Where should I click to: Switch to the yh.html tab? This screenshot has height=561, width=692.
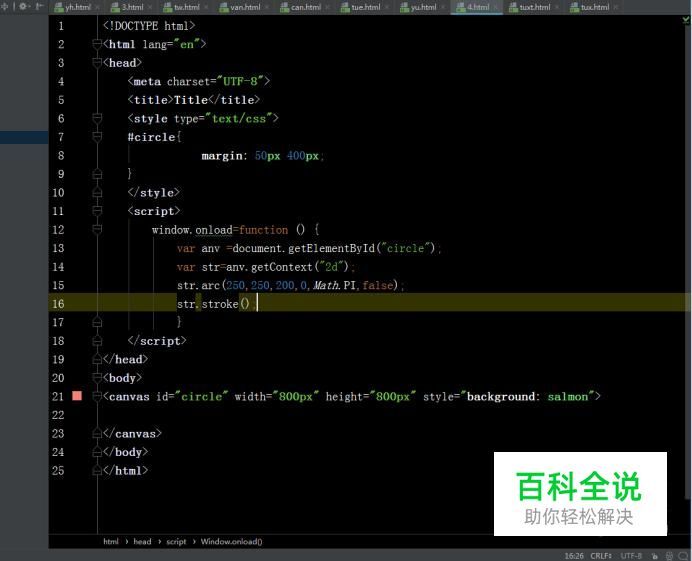(x=78, y=7)
